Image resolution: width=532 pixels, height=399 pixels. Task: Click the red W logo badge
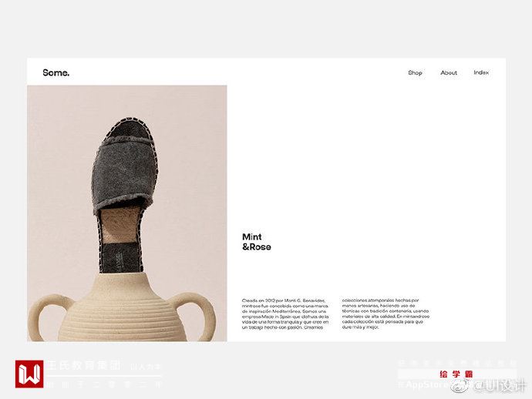coord(29,374)
